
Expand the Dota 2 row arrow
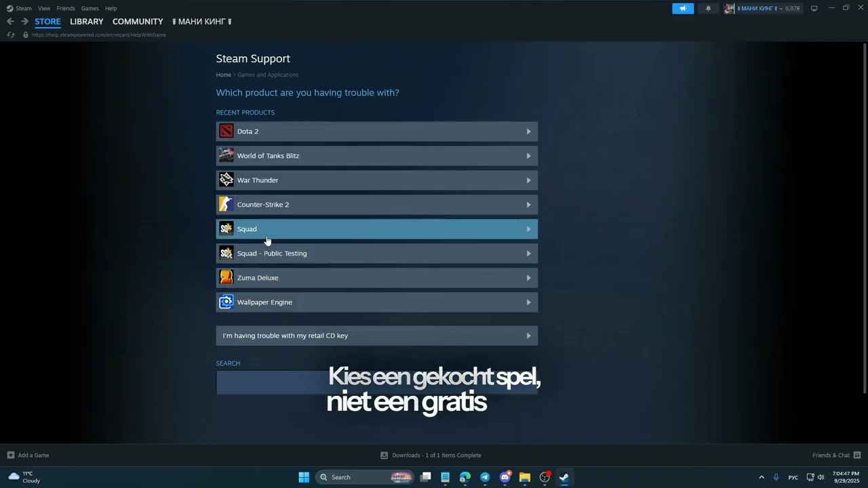tap(528, 131)
